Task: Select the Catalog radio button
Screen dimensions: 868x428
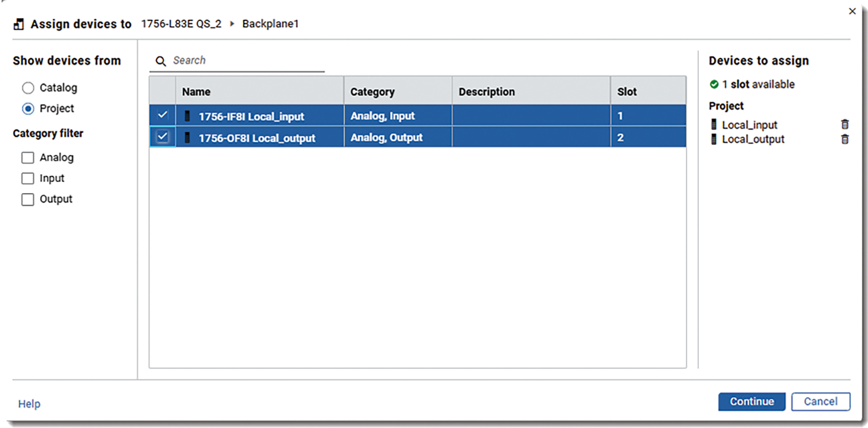Action: 28,88
